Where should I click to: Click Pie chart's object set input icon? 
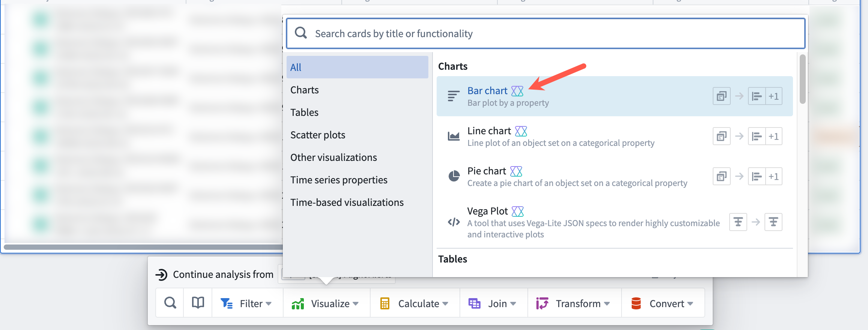pyautogui.click(x=721, y=177)
